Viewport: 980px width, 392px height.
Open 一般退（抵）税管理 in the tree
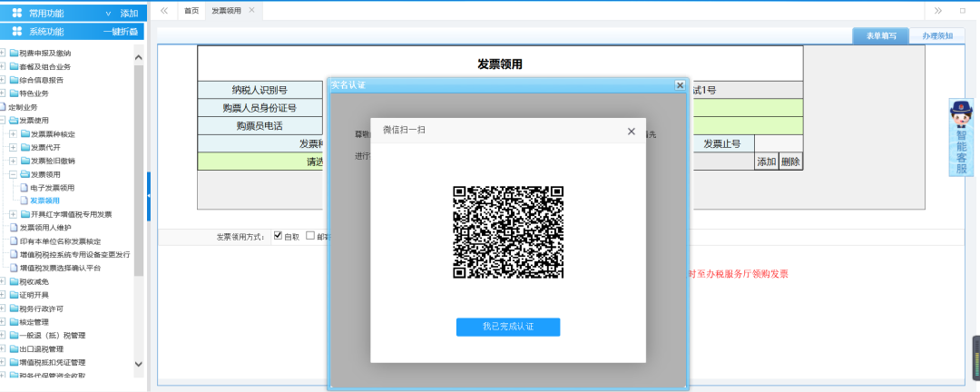point(53,335)
